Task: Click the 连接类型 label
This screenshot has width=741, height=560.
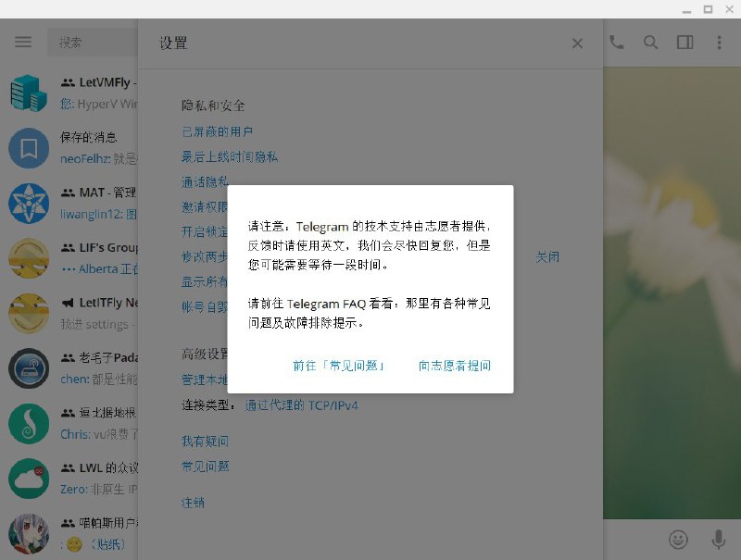Action: pyautogui.click(x=207, y=405)
